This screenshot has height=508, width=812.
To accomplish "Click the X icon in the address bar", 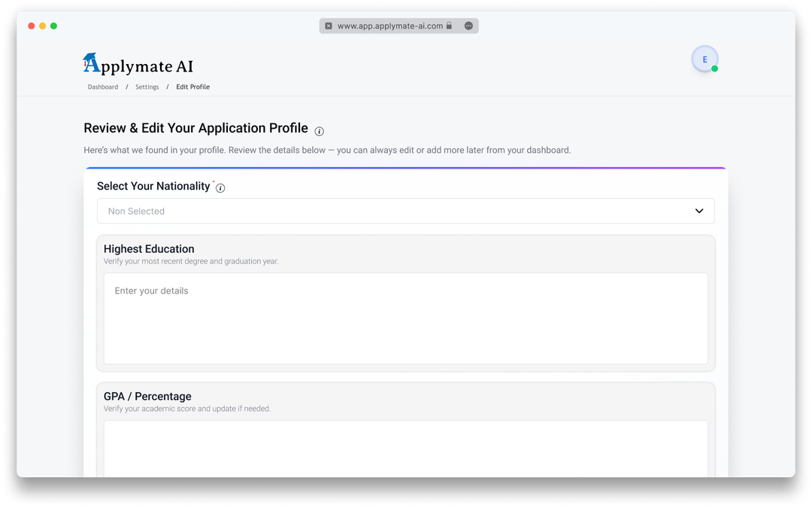I will click(329, 26).
